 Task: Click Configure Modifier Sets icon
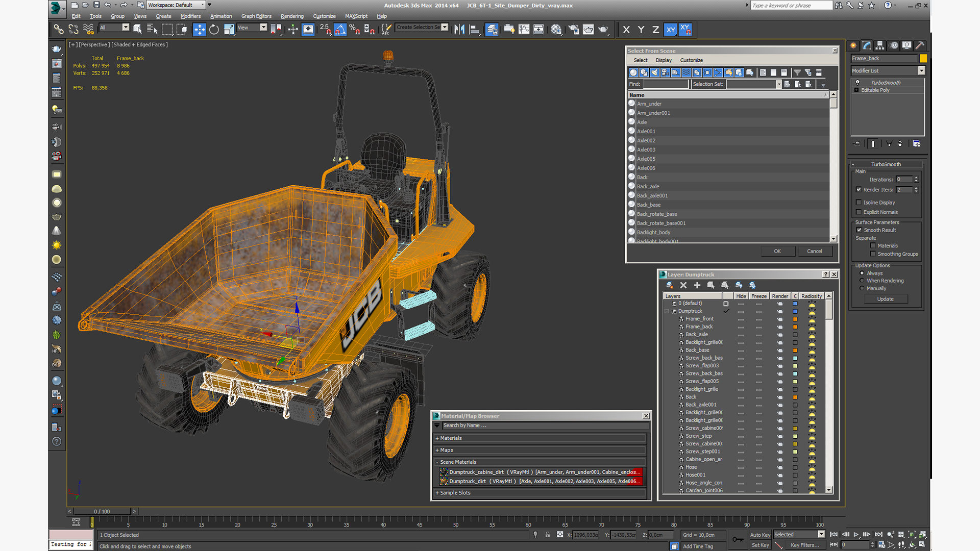point(917,144)
